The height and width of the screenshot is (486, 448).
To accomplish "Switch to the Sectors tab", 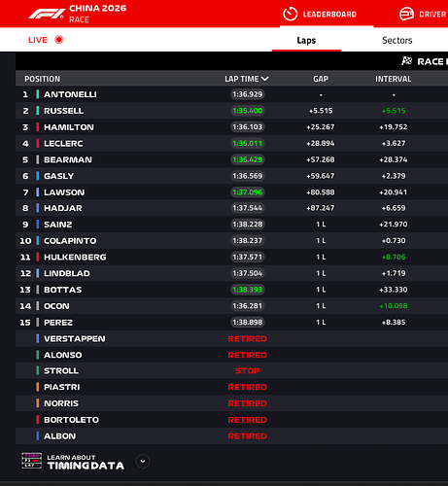I will (x=397, y=40).
